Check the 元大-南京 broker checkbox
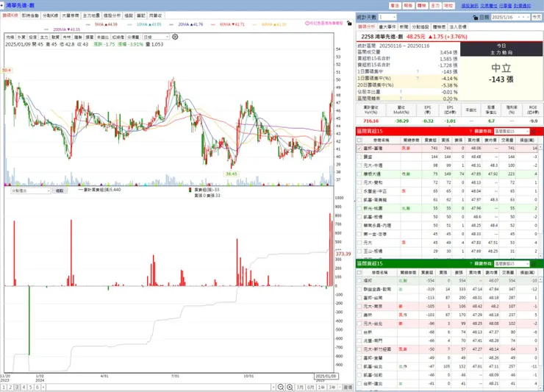Screen dimensions: 544x392 tap(359, 307)
